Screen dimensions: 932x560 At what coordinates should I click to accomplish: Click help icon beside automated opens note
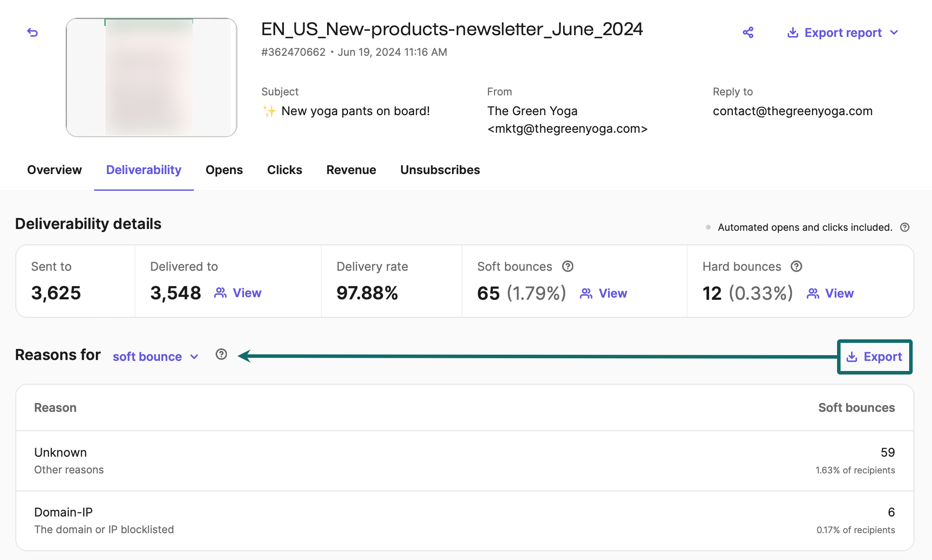pos(905,227)
